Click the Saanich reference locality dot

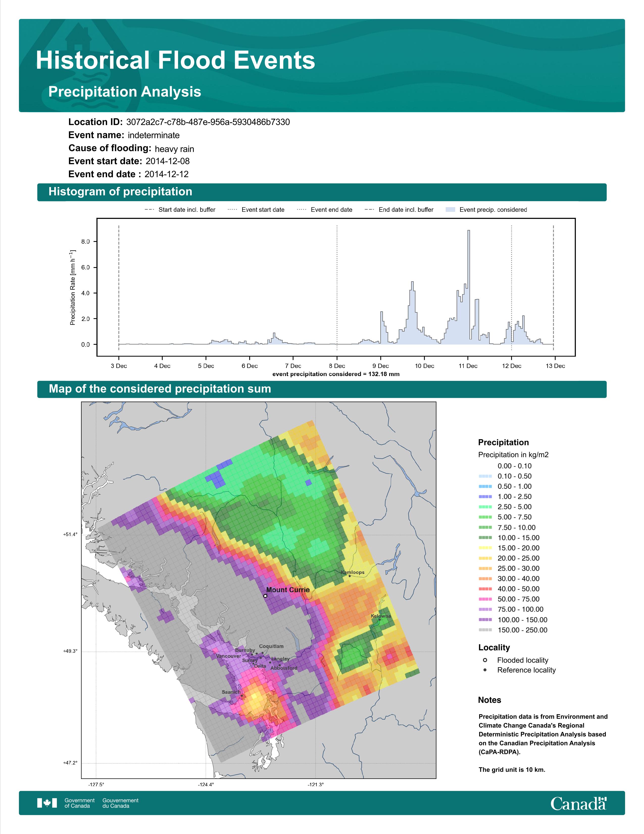pos(241,696)
